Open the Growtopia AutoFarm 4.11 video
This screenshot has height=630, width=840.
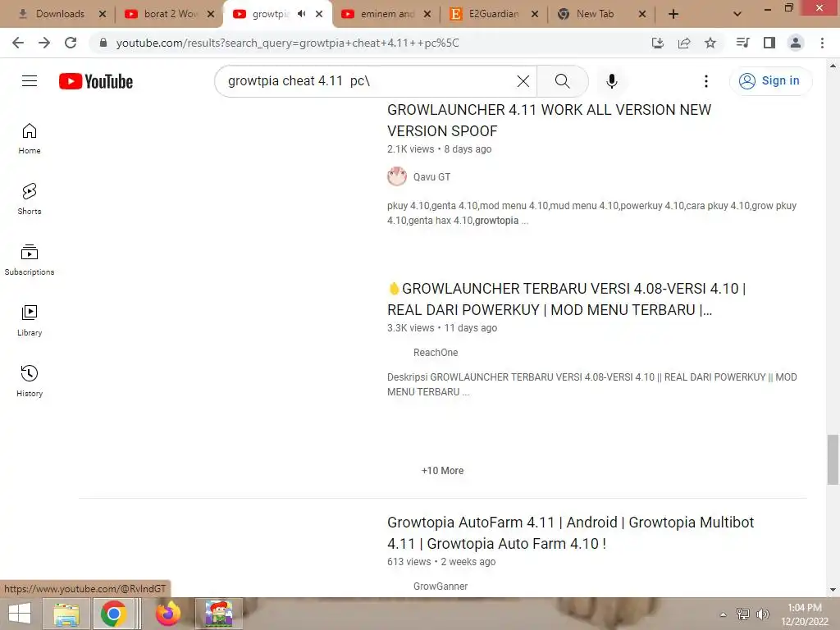tap(571, 532)
